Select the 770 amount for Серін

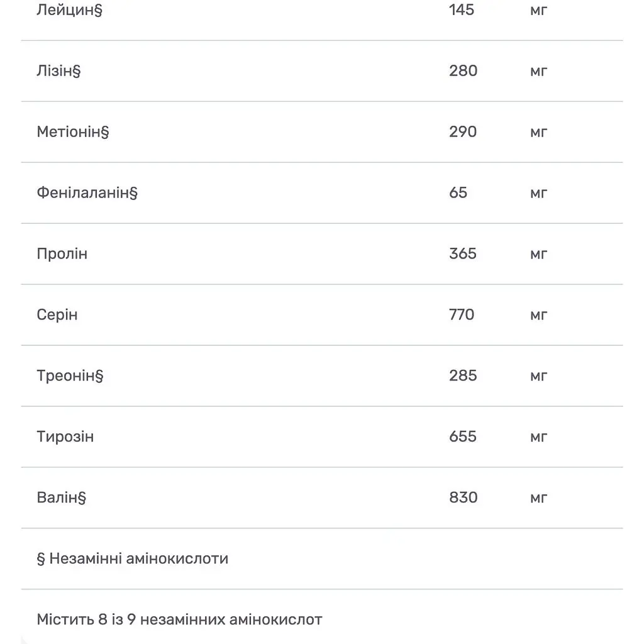(x=462, y=314)
